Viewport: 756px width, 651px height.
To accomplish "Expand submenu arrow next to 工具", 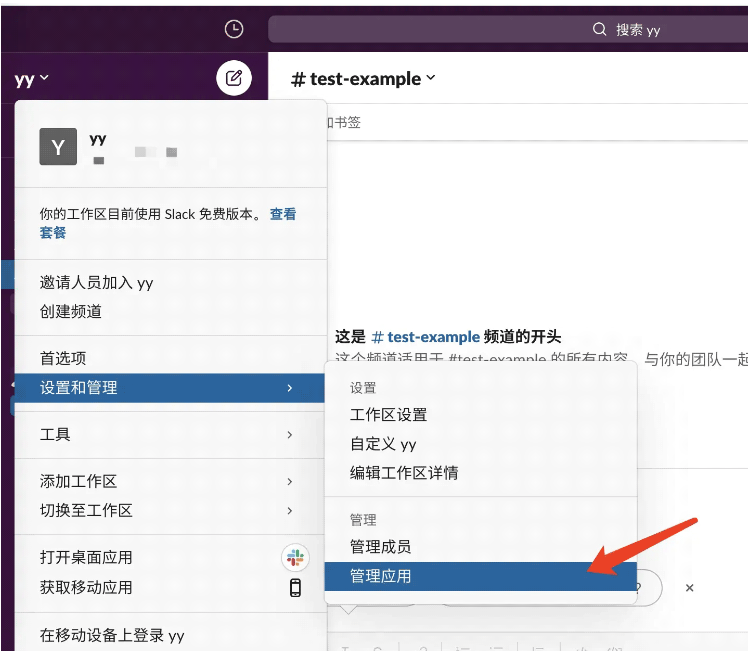I will [289, 435].
